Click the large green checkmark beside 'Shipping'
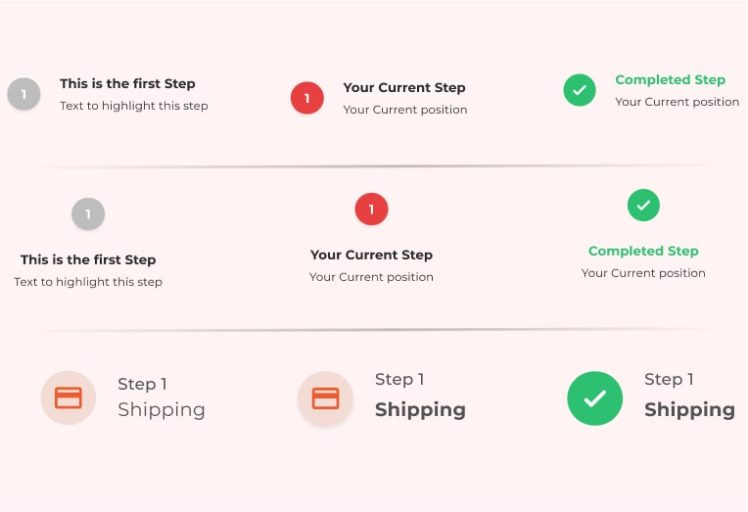The width and height of the screenshot is (748, 512). 595,398
